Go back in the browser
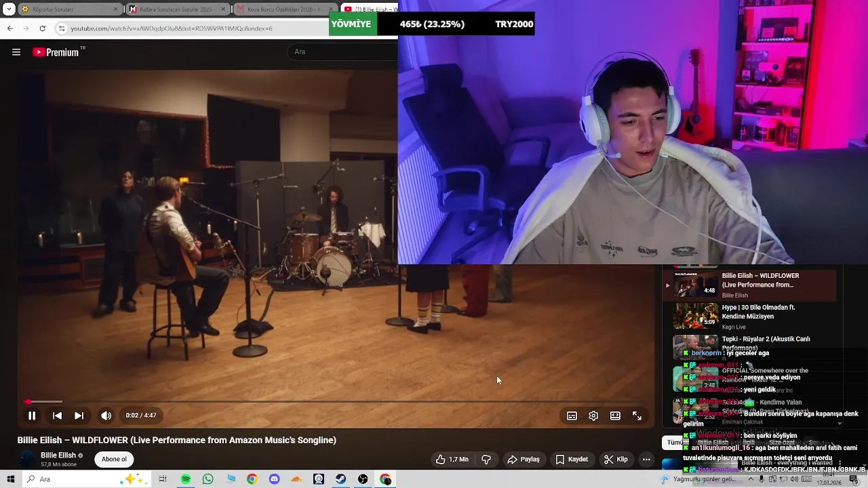Image resolution: width=868 pixels, height=488 pixels. pos(9,28)
